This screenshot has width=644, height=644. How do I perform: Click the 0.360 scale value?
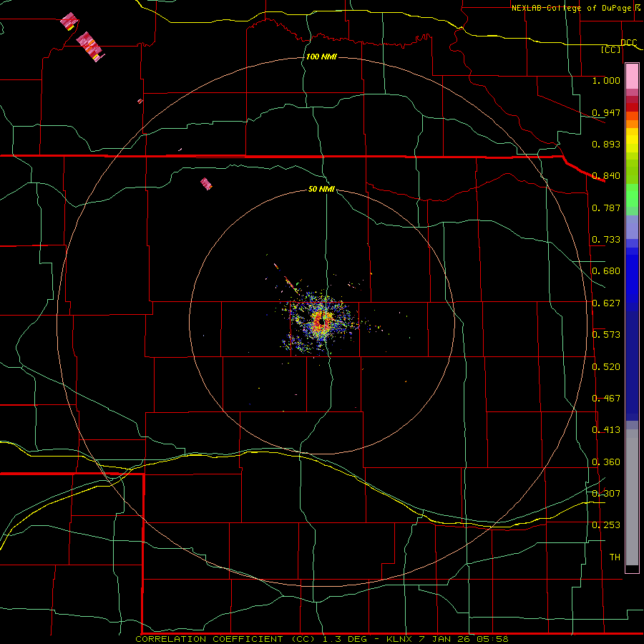pyautogui.click(x=606, y=462)
